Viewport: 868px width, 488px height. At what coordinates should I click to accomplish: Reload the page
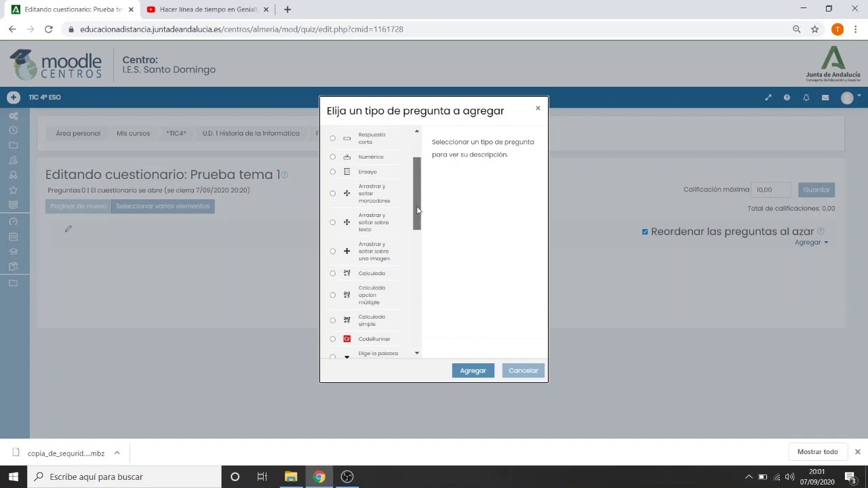[x=48, y=29]
